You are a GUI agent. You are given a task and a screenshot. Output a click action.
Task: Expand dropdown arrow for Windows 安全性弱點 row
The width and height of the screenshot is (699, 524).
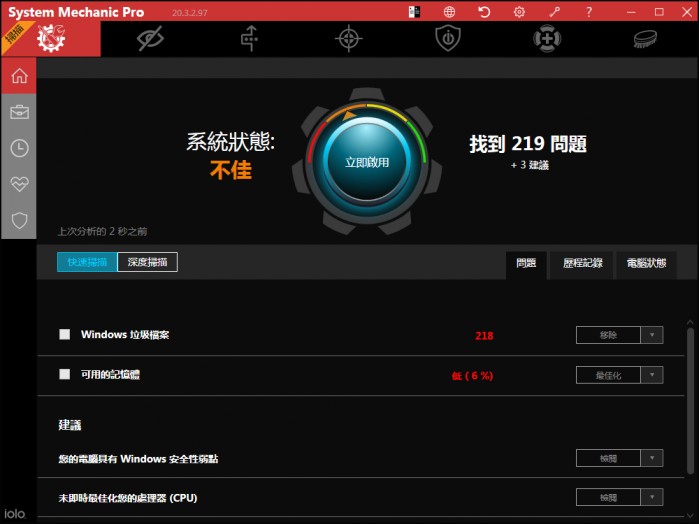click(x=652, y=458)
